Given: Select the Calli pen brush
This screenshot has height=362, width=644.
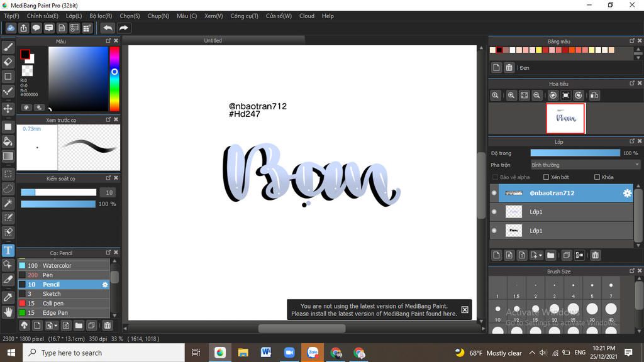Looking at the screenshot, I should [x=64, y=304].
